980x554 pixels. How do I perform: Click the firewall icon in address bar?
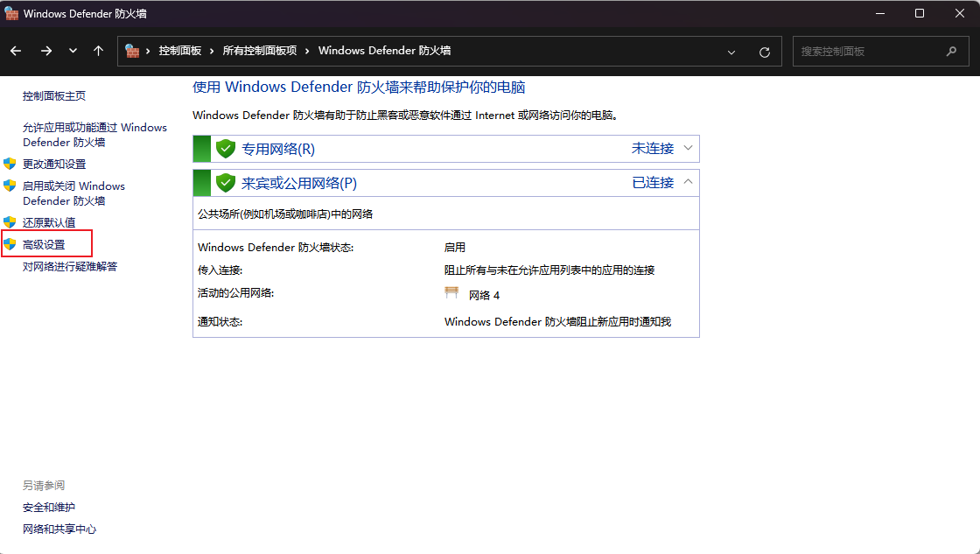132,51
